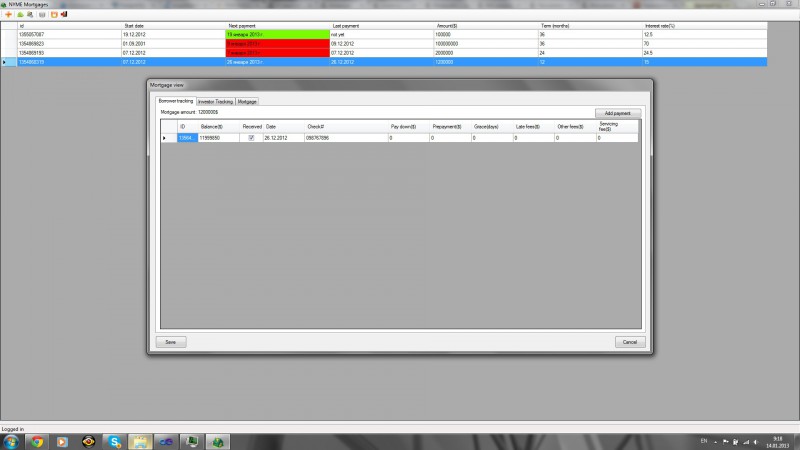Click the EN language indicator
Viewport: 800px width, 450px height.
(704, 441)
